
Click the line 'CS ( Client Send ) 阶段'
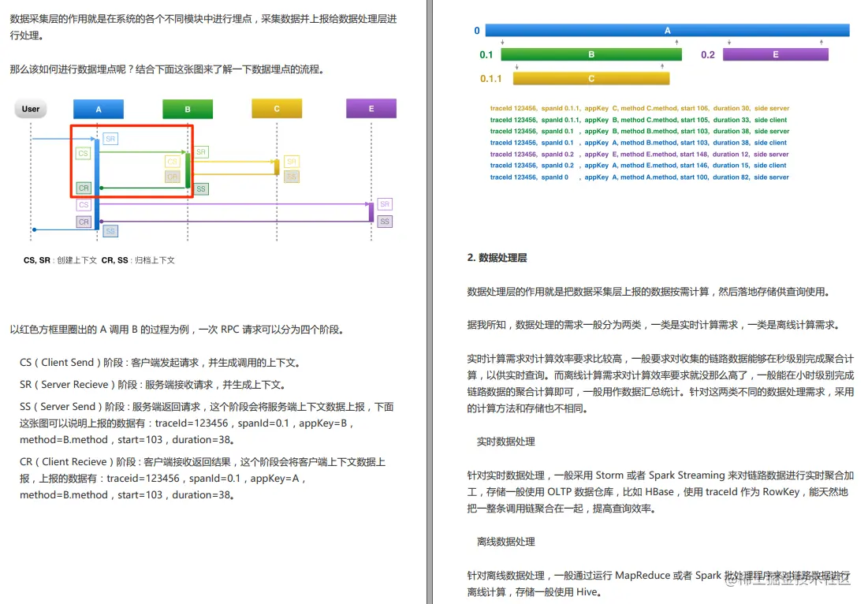coord(161,363)
